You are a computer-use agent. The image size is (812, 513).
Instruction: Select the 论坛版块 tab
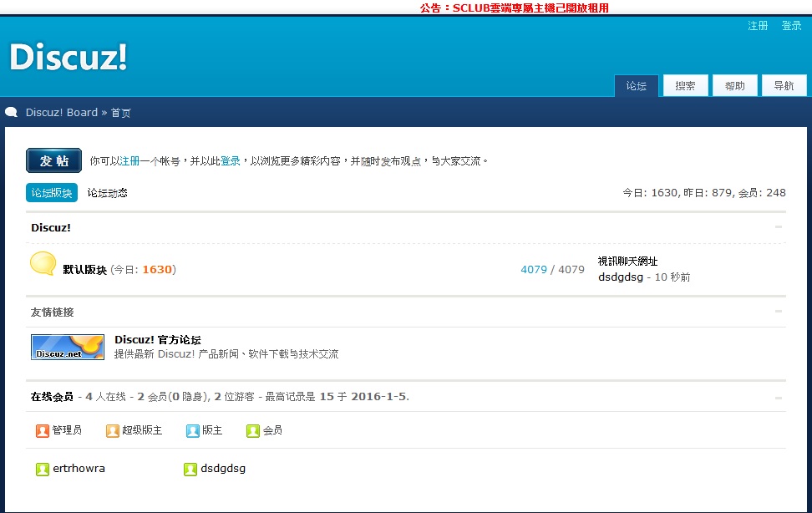point(52,193)
